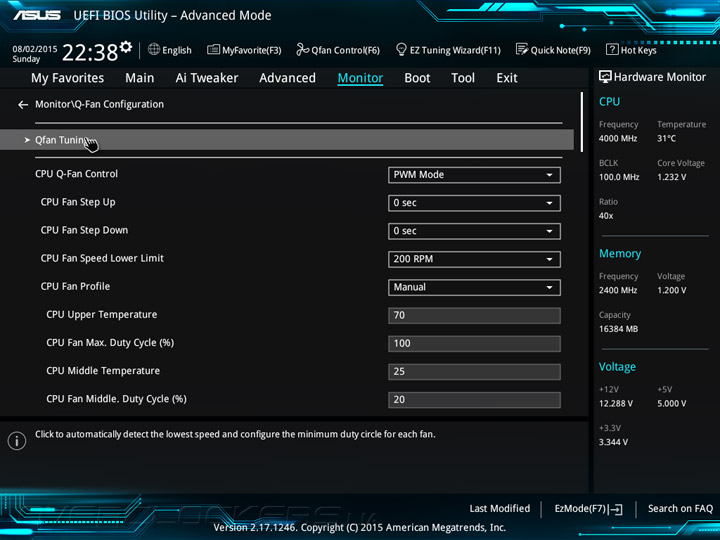The height and width of the screenshot is (540, 720).
Task: Click the 40x ratio value
Action: [606, 215]
